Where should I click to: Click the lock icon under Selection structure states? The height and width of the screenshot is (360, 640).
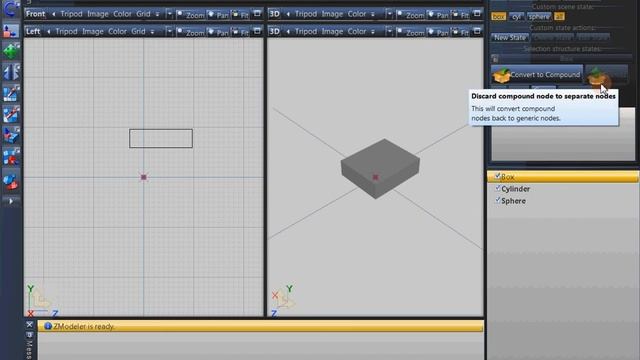pyautogui.click(x=495, y=59)
